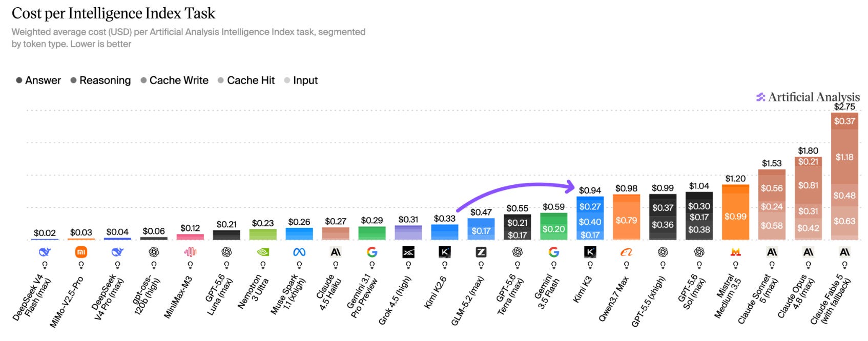Screen dimensions: 868x341
Task: Open the Artificial Analysis watermark link
Action: pyautogui.click(x=808, y=97)
